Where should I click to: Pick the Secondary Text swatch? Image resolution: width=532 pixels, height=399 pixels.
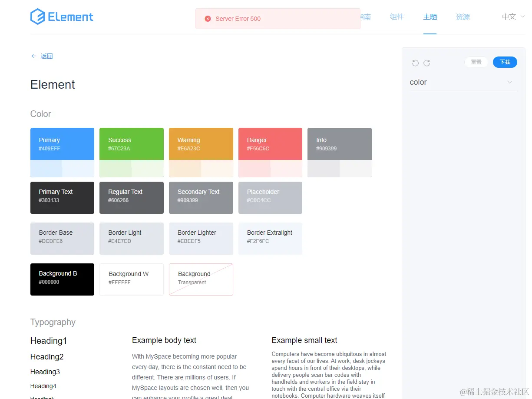[201, 198]
